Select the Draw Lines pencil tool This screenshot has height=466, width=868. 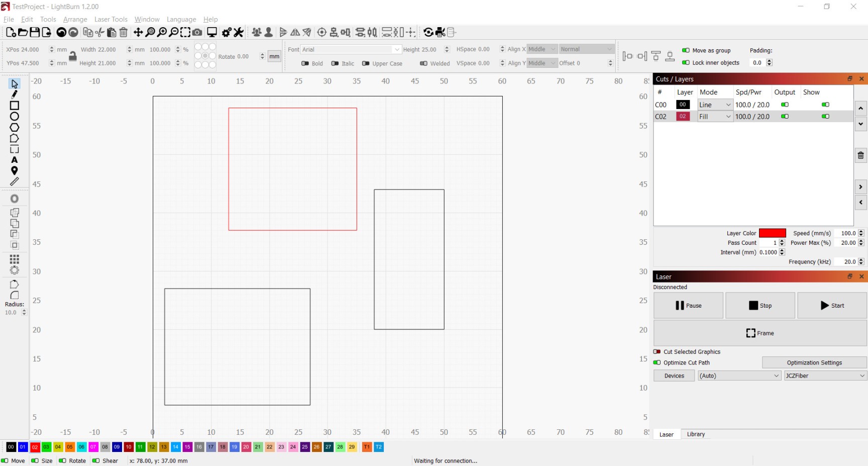click(x=15, y=95)
